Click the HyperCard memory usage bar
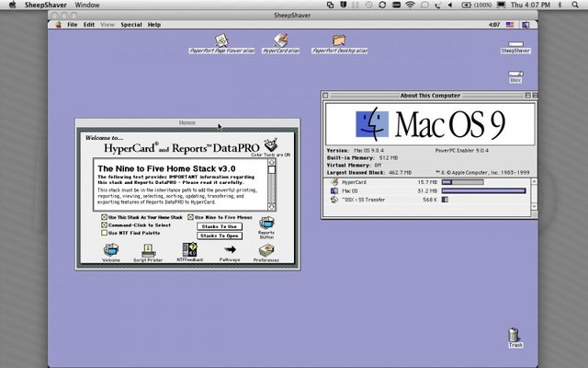Viewport: 588px width, 368px height. click(463, 182)
